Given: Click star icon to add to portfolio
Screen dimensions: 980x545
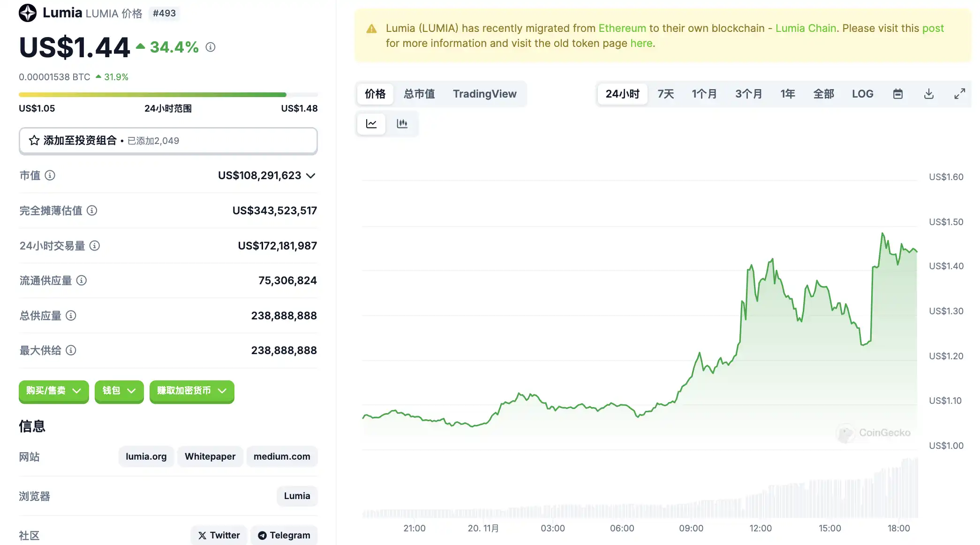Looking at the screenshot, I should pos(34,140).
